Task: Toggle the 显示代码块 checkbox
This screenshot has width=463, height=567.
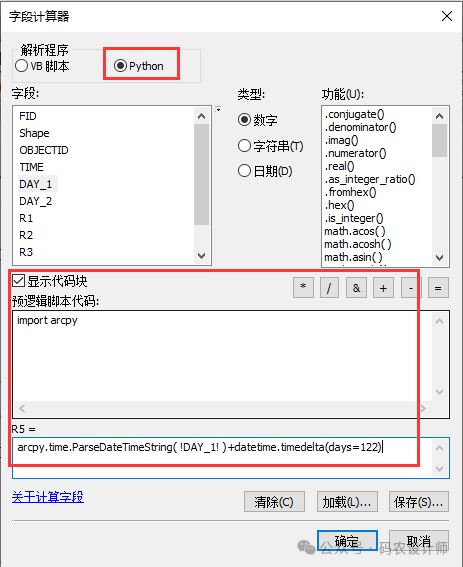Action: pos(18,281)
